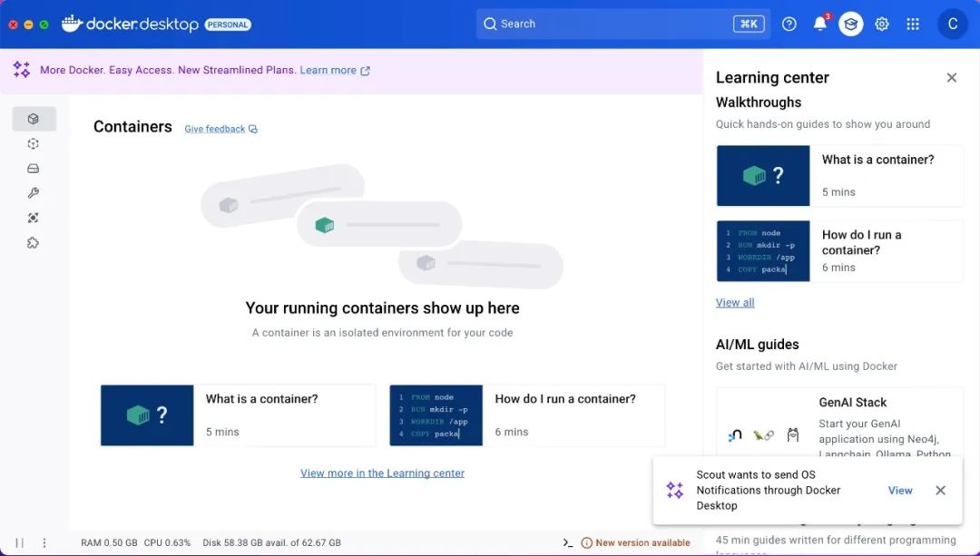The width and height of the screenshot is (980, 556).
Task: Click Disk 58.38 GB avail. status text
Action: 272,543
